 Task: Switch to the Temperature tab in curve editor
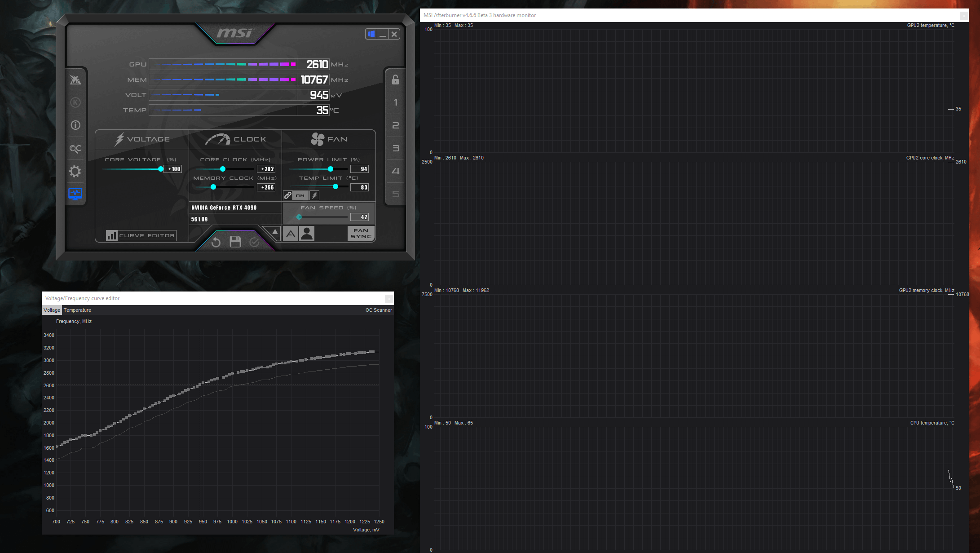pyautogui.click(x=77, y=310)
